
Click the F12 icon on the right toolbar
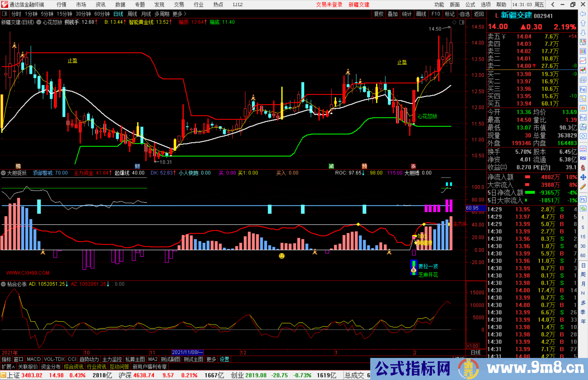coord(583,118)
